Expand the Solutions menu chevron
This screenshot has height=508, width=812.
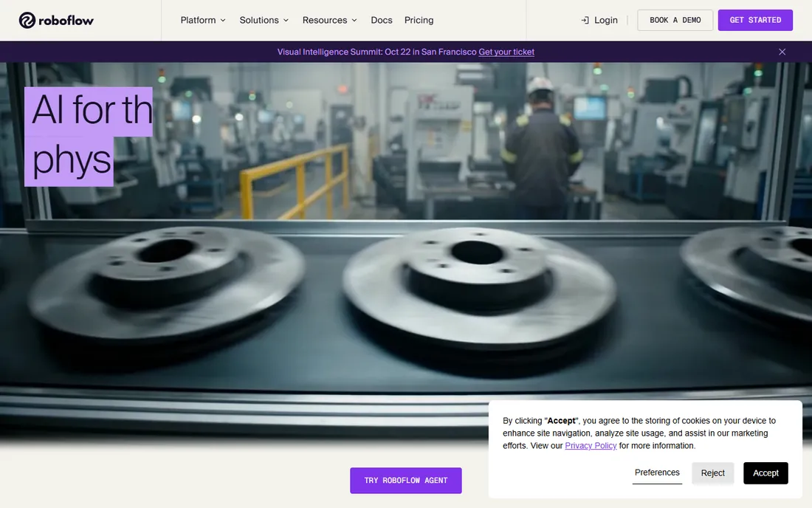coord(286,20)
